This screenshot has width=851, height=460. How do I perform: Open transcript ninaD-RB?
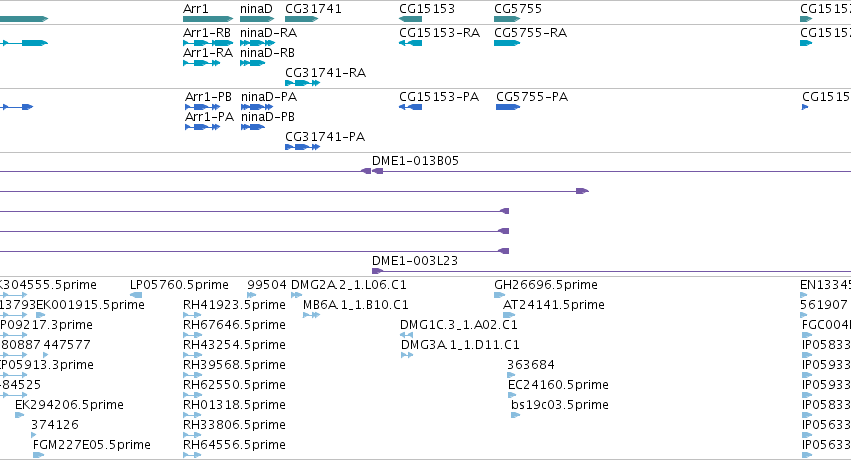point(268,53)
